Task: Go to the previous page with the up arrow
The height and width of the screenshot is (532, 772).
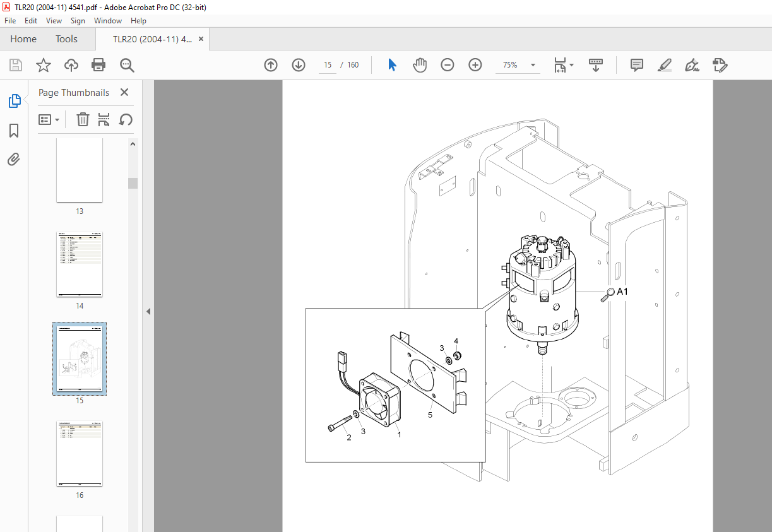Action: point(271,65)
